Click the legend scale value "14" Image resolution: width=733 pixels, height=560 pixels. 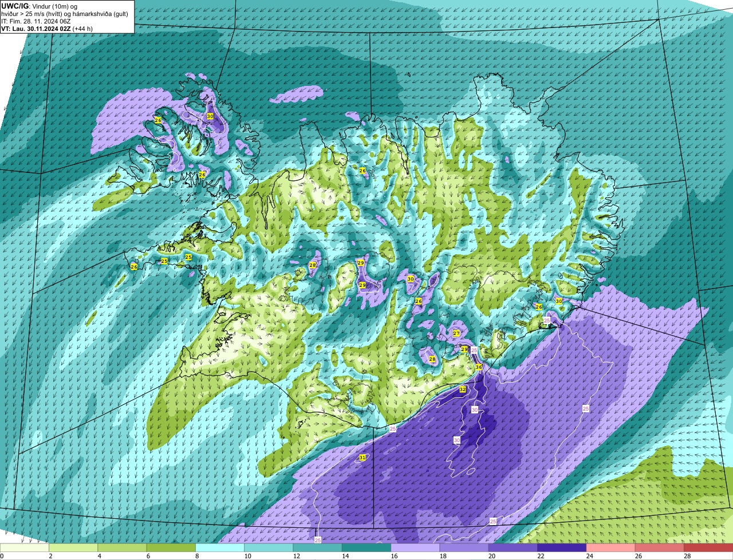coord(344,556)
